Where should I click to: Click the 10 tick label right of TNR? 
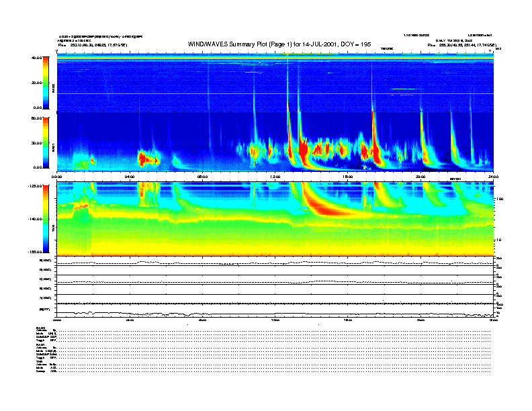498,240
